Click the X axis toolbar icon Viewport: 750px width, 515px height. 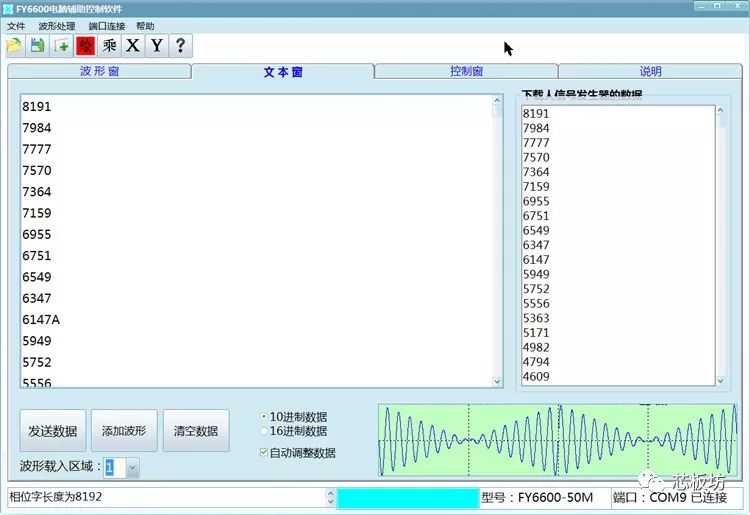coord(133,46)
